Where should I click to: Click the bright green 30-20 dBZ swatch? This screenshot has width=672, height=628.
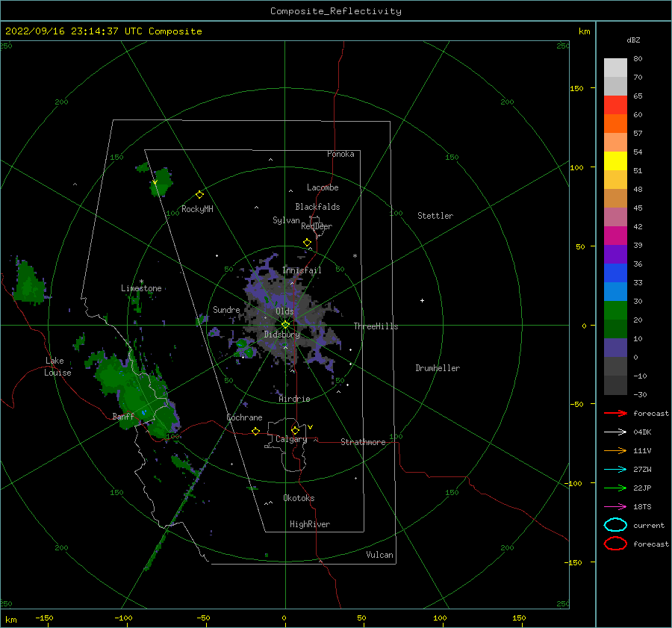[x=615, y=311]
